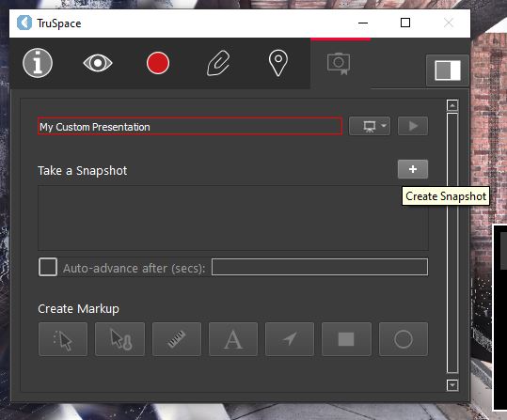Switch to the eye View tab
This screenshot has width=507, height=420.
coord(98,63)
